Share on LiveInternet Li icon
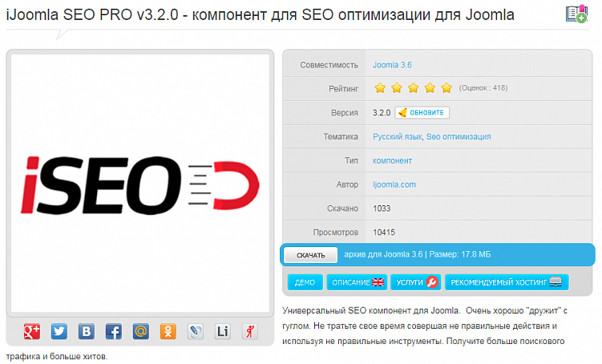Viewport: 602px width, 364px height. click(x=223, y=331)
